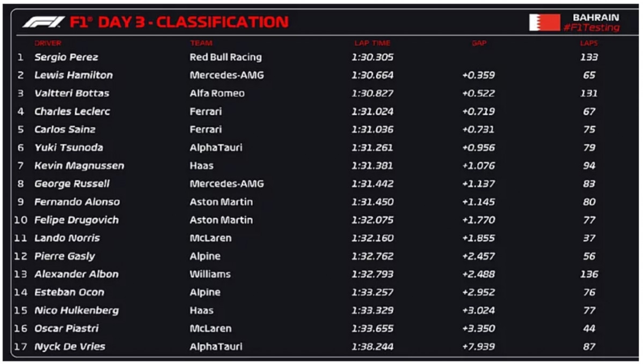Screen dimensions: 643x364
Task: Select Oscar Piastri driver name
Action: point(67,329)
